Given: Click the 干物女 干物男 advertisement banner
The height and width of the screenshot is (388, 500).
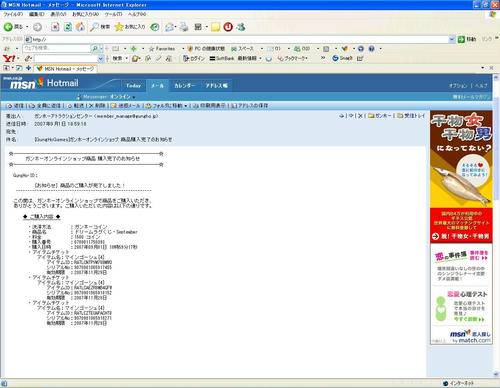Looking at the screenshot, I should click(461, 176).
